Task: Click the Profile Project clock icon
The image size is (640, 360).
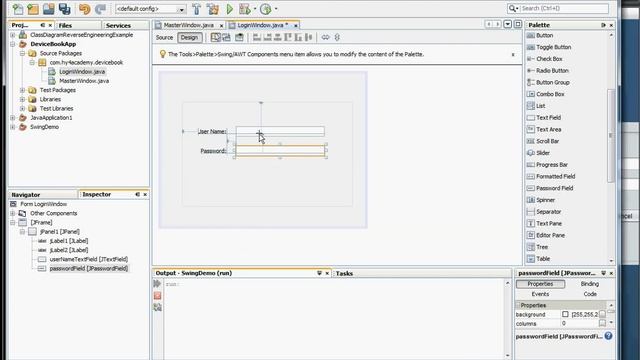Action: point(266,9)
